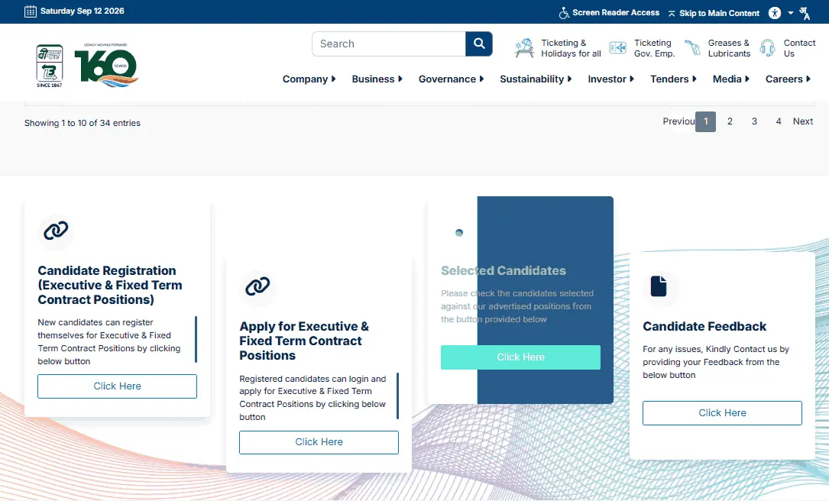Click the Skip to Main Content arrow icon
The height and width of the screenshot is (504, 829).
click(x=672, y=13)
